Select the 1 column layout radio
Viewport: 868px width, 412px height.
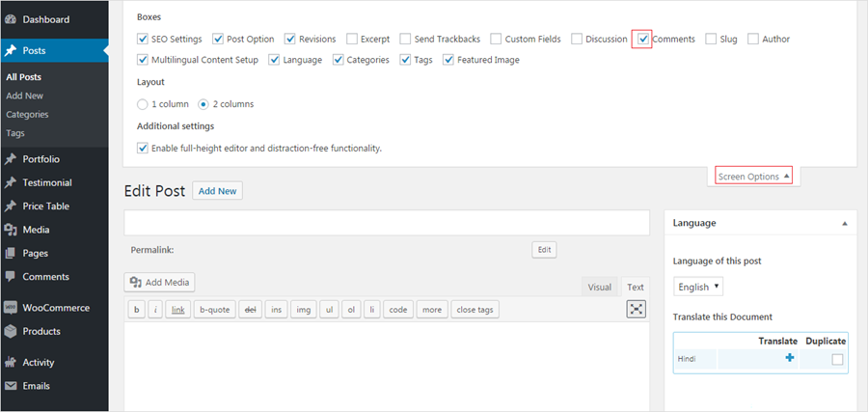click(143, 103)
